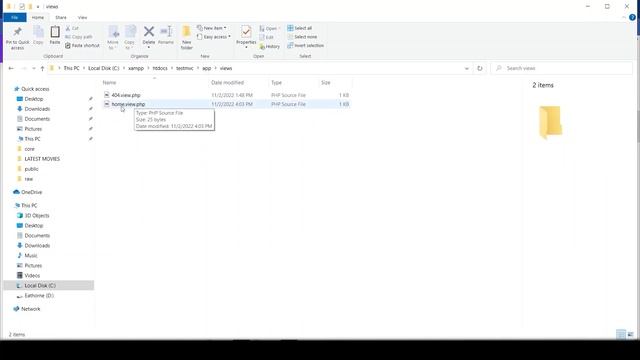The width and height of the screenshot is (640, 360).
Task: Minimize the ribbon chevron
Action: (x=624, y=18)
